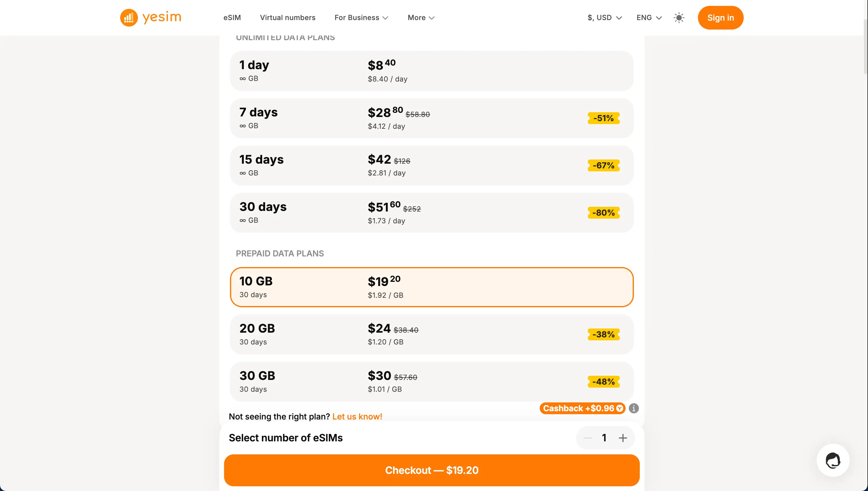868x491 pixels.
Task: Decrease eSIM quantity with minus icon
Action: (x=587, y=438)
